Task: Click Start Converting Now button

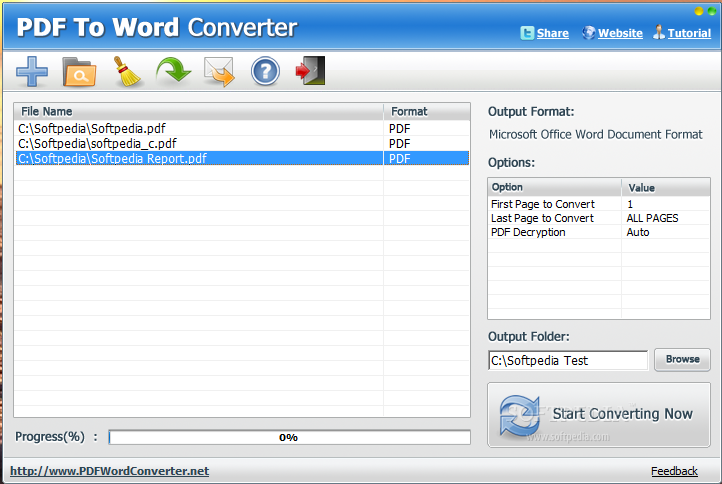Action: 599,415
